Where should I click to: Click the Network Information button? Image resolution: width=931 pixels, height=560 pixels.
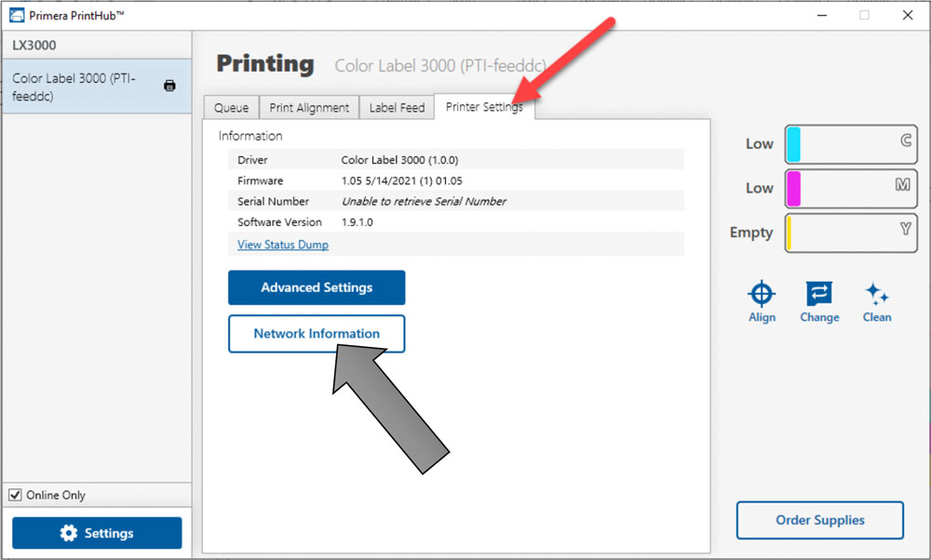coord(317,334)
